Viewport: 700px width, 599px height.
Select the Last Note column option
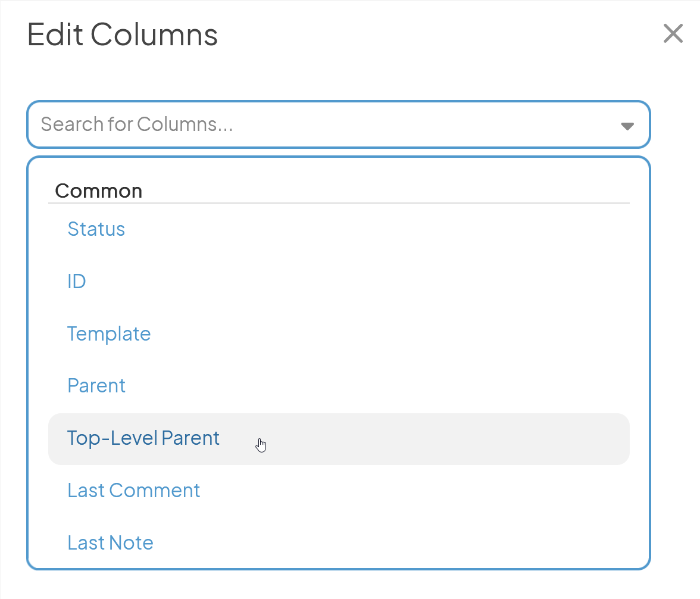click(338, 542)
